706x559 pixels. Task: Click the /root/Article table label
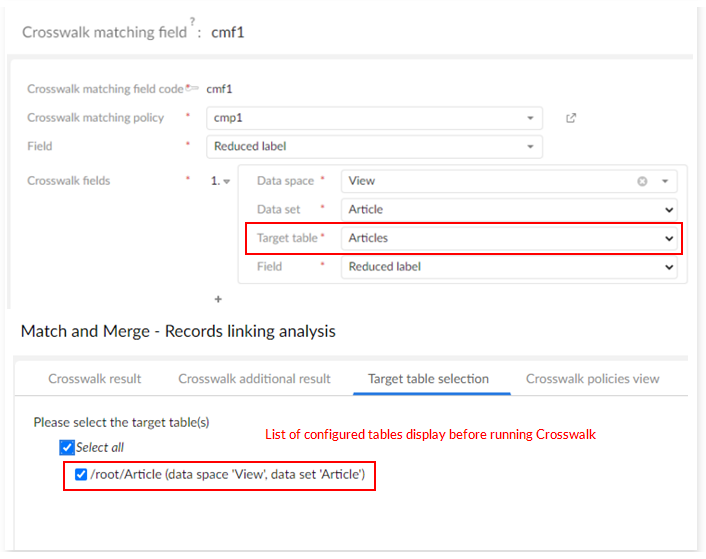(230, 474)
